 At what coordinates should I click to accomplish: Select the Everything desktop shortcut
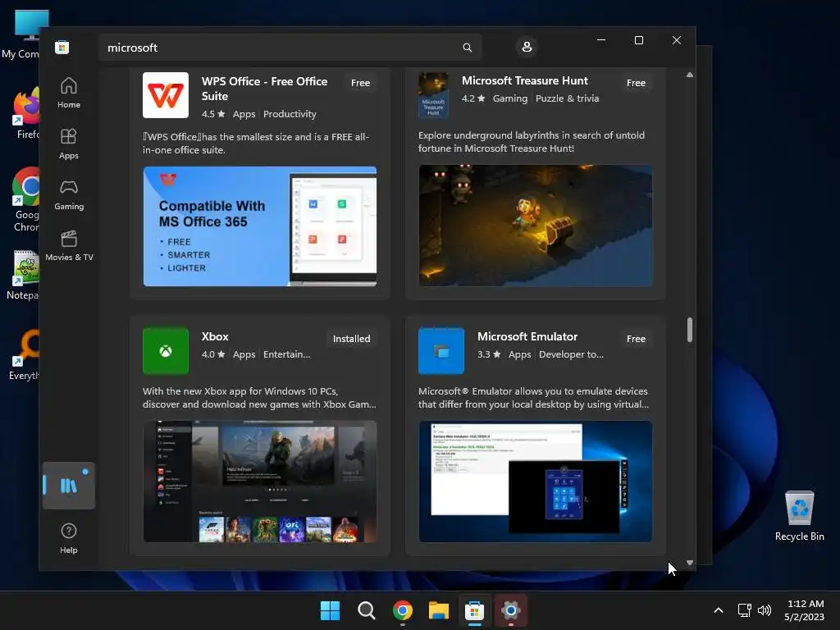click(24, 354)
